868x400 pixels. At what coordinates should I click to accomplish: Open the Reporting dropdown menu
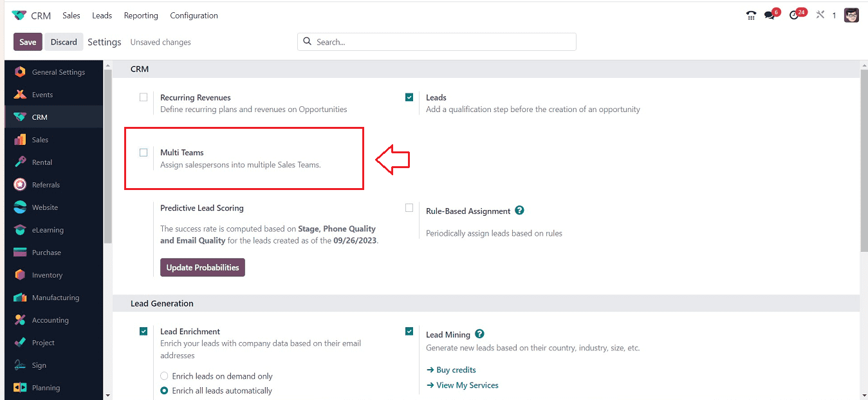141,15
